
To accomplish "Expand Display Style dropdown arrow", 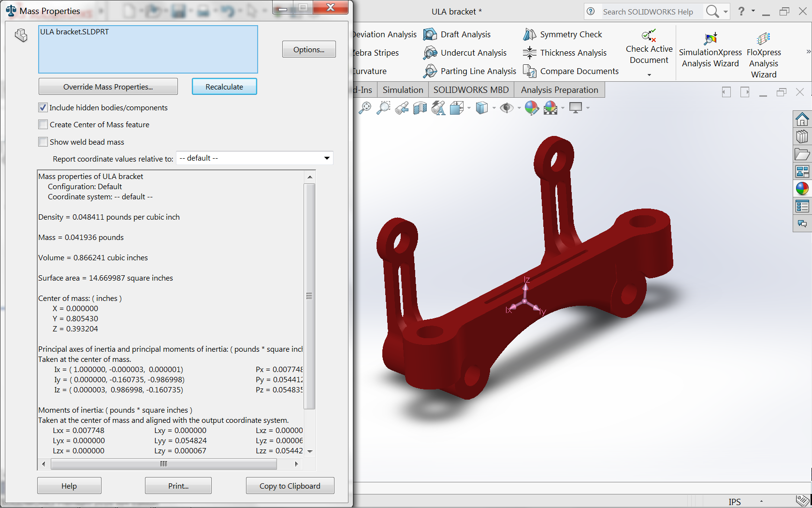I will [494, 108].
